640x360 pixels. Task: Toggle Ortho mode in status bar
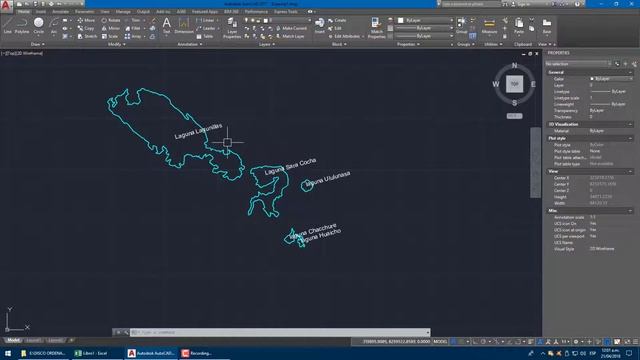pyautogui.click(x=476, y=342)
